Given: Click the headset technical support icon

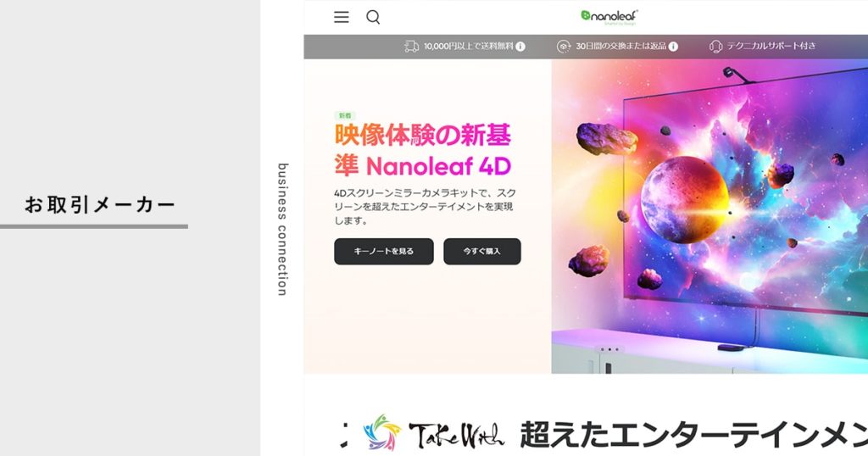Looking at the screenshot, I should click(x=715, y=47).
